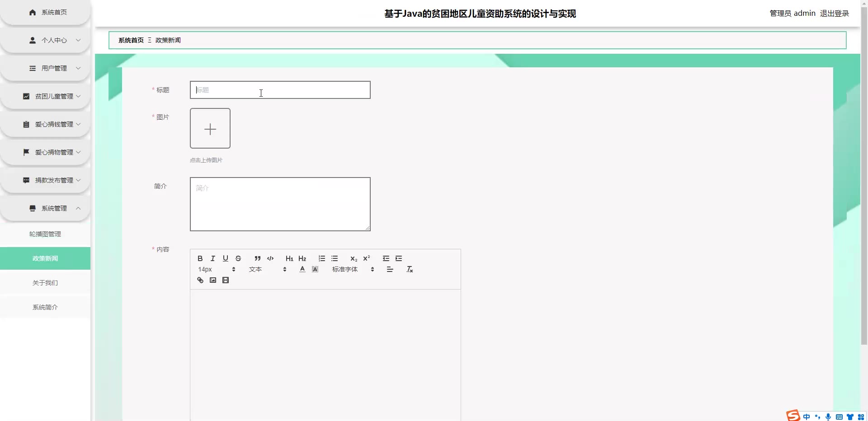Expand the 用户管理 sidebar menu
The image size is (868, 421).
[x=45, y=68]
